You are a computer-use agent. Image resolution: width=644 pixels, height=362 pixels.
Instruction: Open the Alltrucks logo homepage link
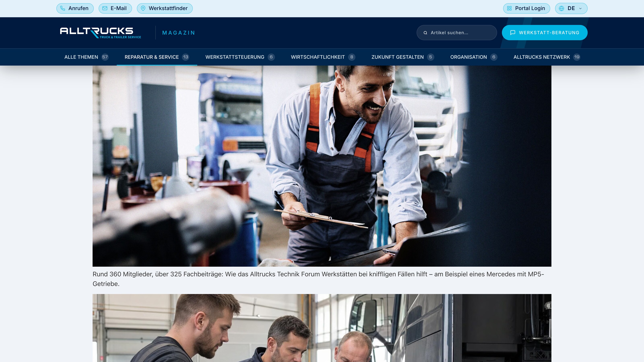100,33
